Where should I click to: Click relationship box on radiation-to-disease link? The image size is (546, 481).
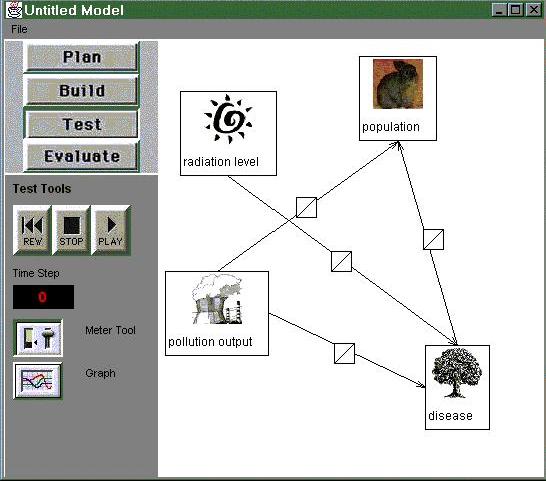tap(341, 261)
